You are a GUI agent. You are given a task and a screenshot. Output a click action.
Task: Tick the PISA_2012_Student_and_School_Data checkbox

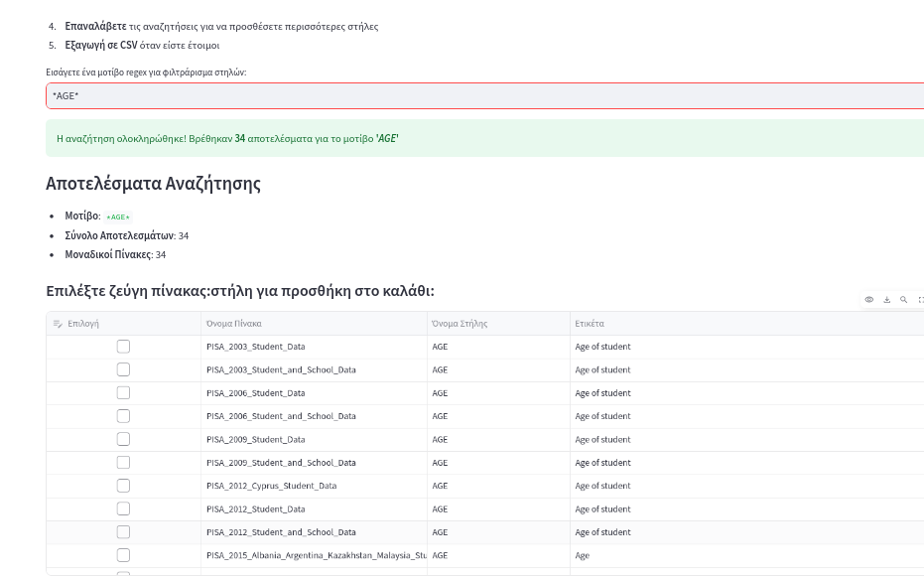123,532
